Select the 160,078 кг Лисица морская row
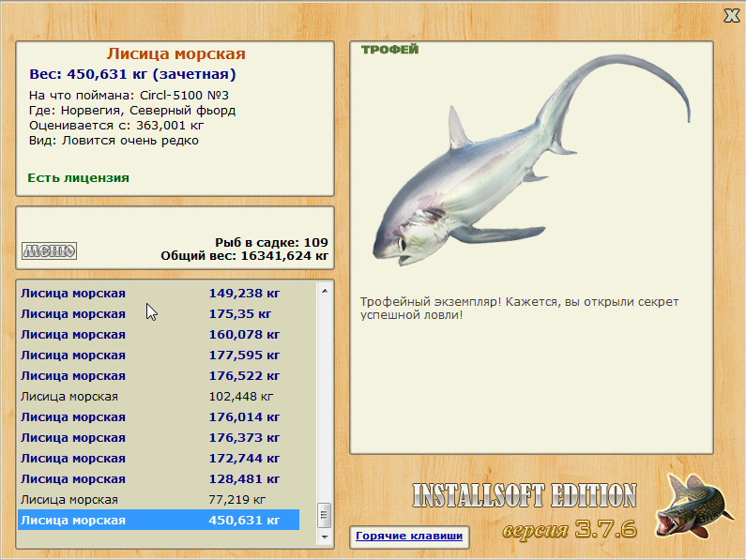Image resolution: width=746 pixels, height=560 pixels. click(159, 335)
